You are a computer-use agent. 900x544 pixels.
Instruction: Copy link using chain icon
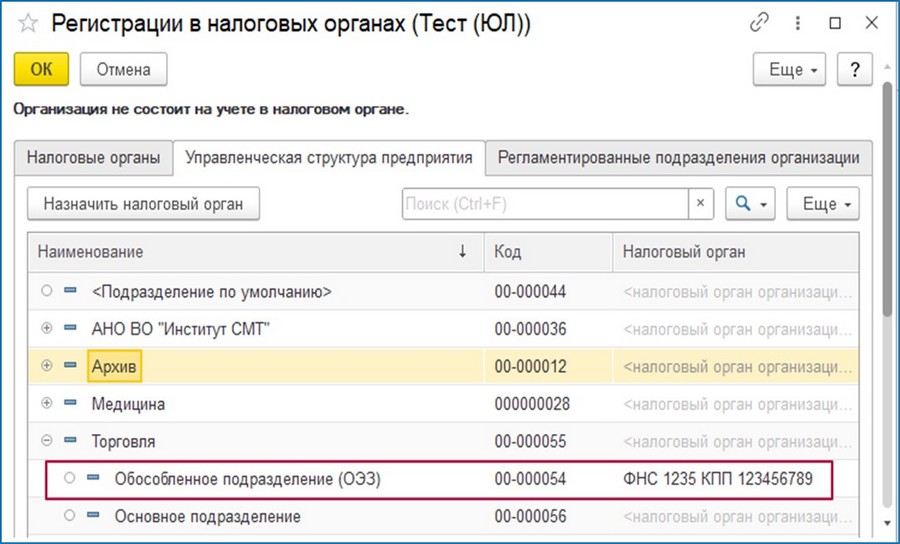(759, 23)
